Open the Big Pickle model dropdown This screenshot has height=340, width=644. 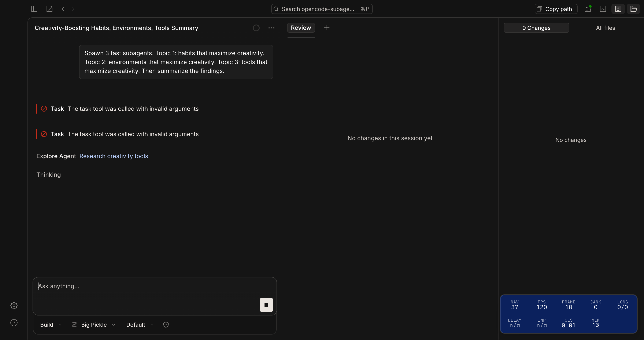coord(94,325)
